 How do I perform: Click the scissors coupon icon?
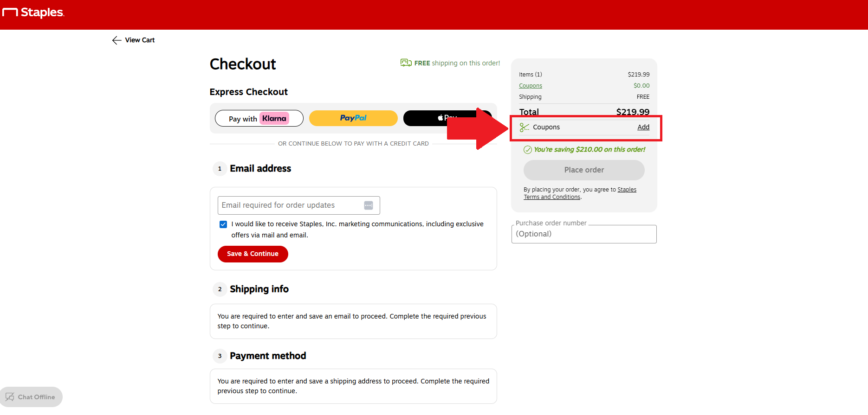pyautogui.click(x=525, y=128)
